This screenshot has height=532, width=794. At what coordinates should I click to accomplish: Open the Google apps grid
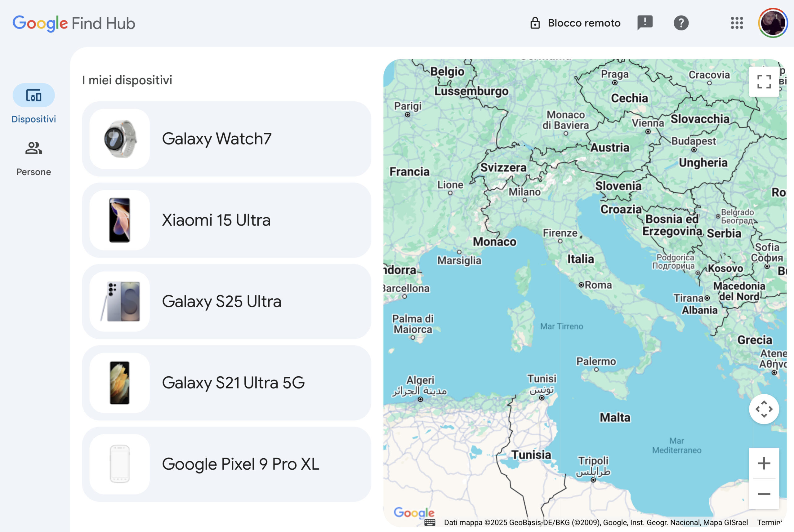tap(737, 23)
